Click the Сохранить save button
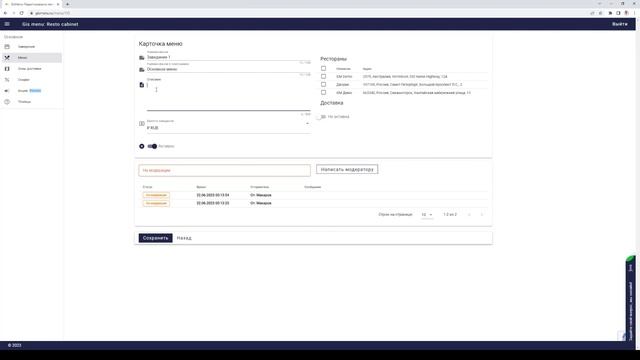Image resolution: width=640 pixels, height=360 pixels. click(156, 238)
